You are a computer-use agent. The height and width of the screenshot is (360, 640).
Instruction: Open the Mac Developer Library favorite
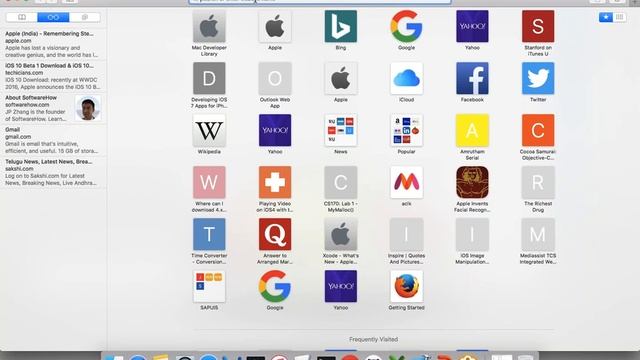click(x=209, y=27)
